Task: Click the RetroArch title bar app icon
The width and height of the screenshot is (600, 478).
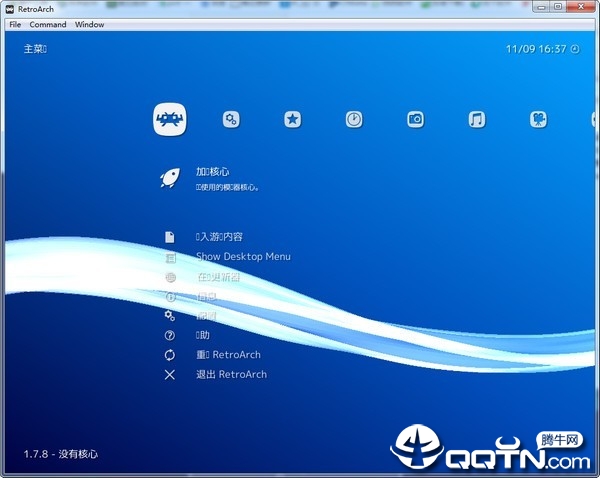Action: (10, 9)
